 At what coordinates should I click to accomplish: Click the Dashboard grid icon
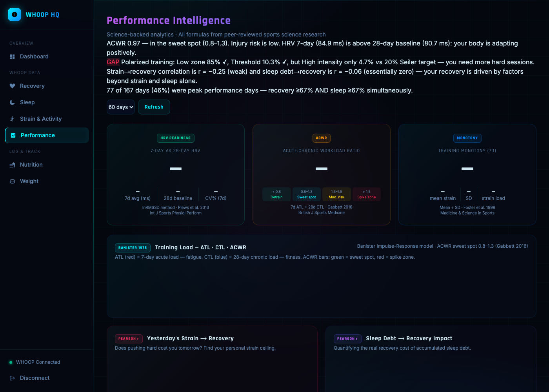[12, 57]
